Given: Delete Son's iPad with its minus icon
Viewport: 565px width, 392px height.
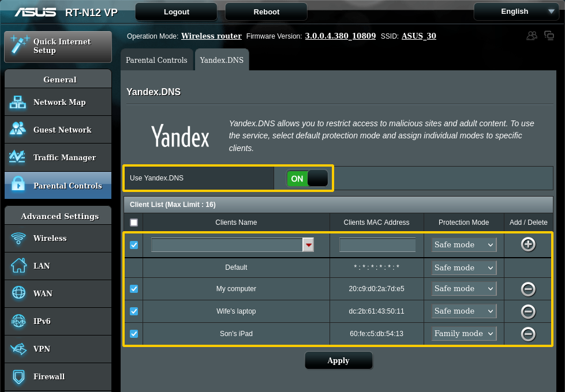Looking at the screenshot, I should coord(527,334).
